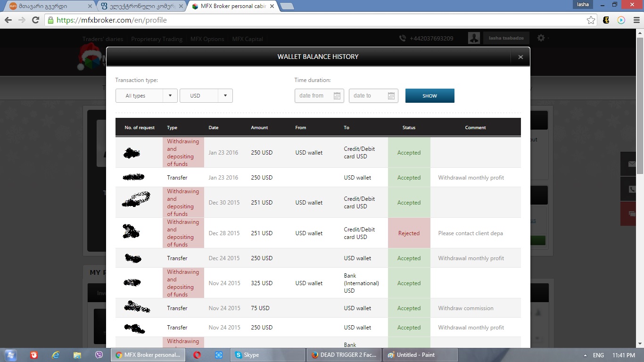Click the green padlock in the address bar
644x362 pixels.
(50, 20)
